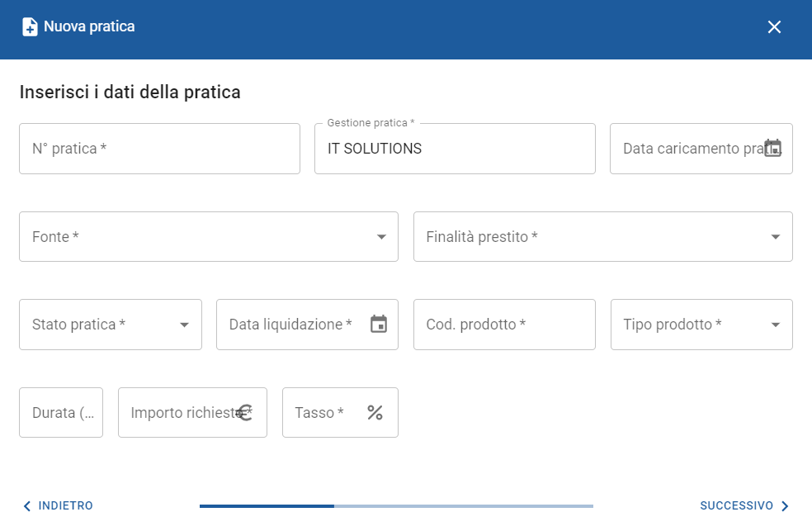Open the Stato pratica dropdown
This screenshot has width=812, height=531.
(184, 325)
